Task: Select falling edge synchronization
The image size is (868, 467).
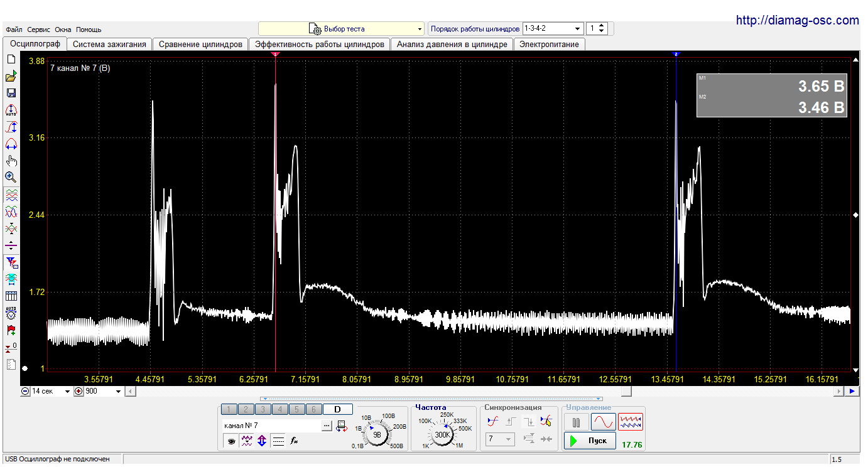Action: [528, 421]
